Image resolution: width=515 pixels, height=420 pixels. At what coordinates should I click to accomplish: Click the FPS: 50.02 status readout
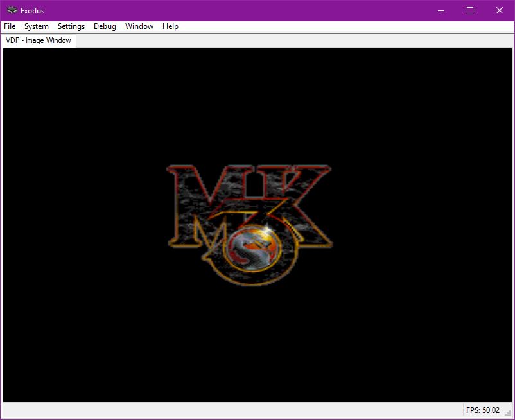tap(482, 410)
